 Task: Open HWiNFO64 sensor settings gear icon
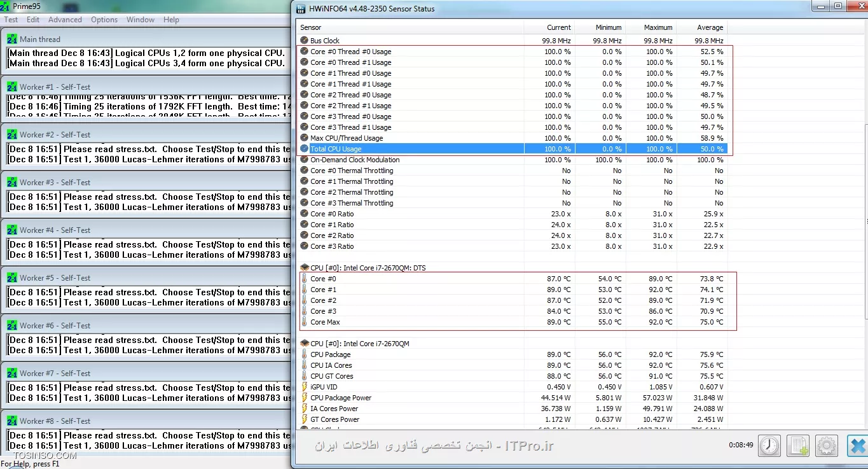827,446
